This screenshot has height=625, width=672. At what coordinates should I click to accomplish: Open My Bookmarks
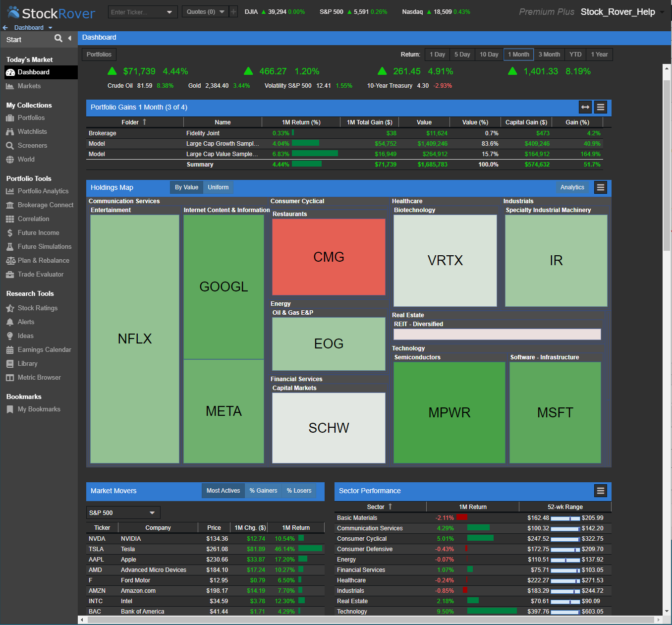click(39, 409)
